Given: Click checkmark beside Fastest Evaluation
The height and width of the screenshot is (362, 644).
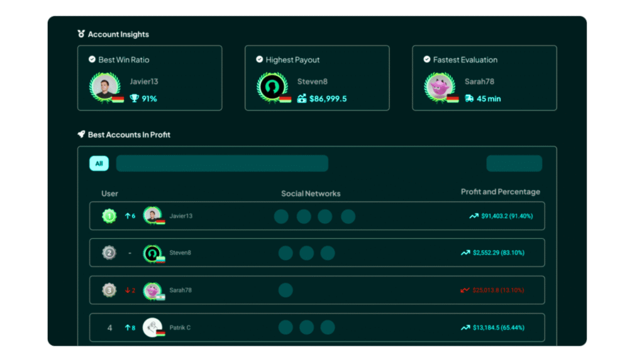Looking at the screenshot, I should coord(426,60).
